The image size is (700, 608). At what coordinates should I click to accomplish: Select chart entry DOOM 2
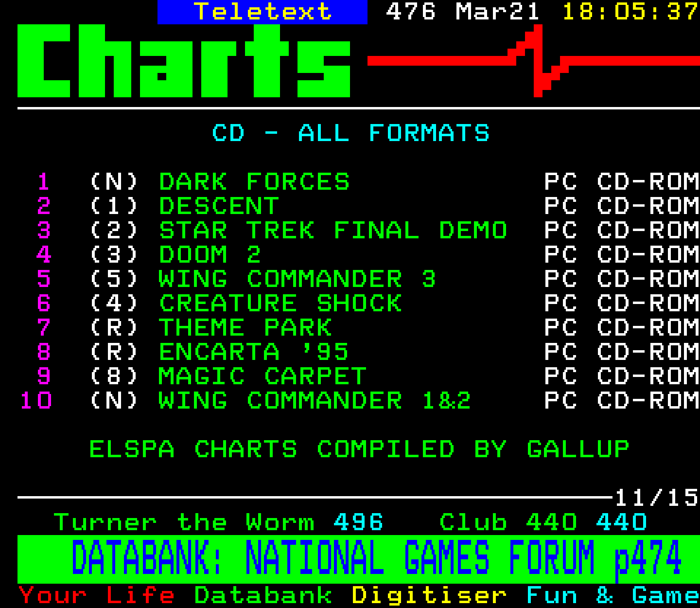(x=210, y=255)
